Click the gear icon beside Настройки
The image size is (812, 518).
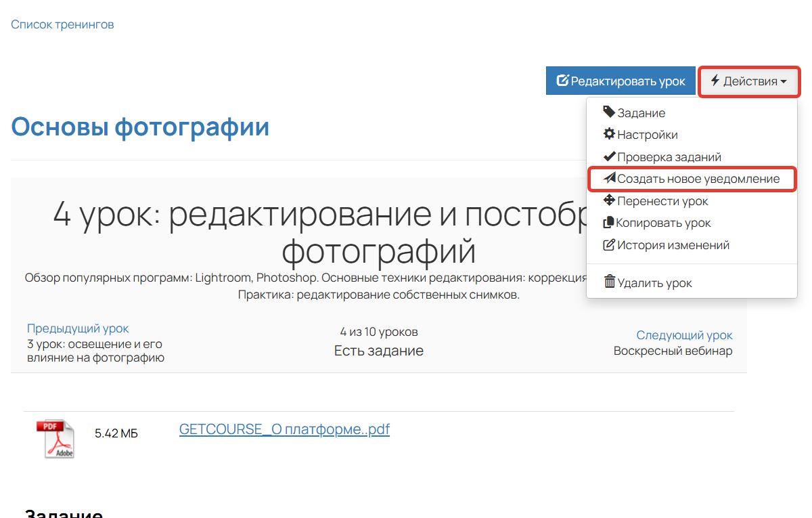(x=609, y=134)
